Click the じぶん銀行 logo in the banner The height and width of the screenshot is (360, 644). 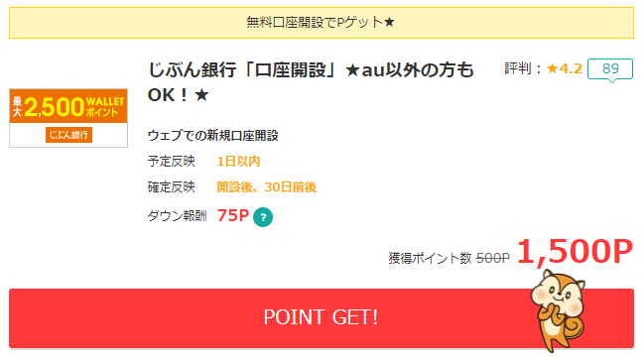(69, 135)
